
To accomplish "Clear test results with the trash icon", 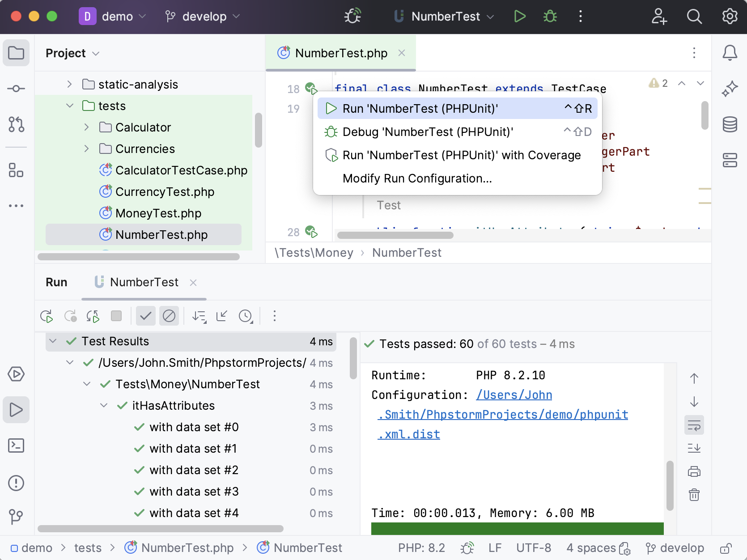I will click(x=694, y=495).
